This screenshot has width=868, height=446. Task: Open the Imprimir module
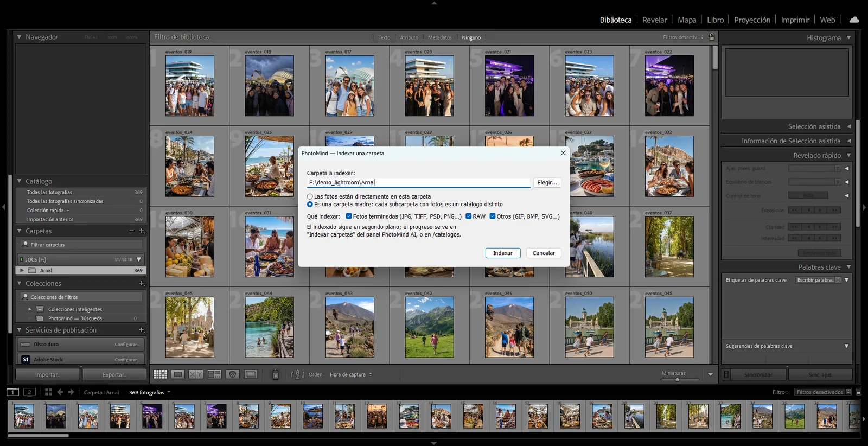click(795, 20)
